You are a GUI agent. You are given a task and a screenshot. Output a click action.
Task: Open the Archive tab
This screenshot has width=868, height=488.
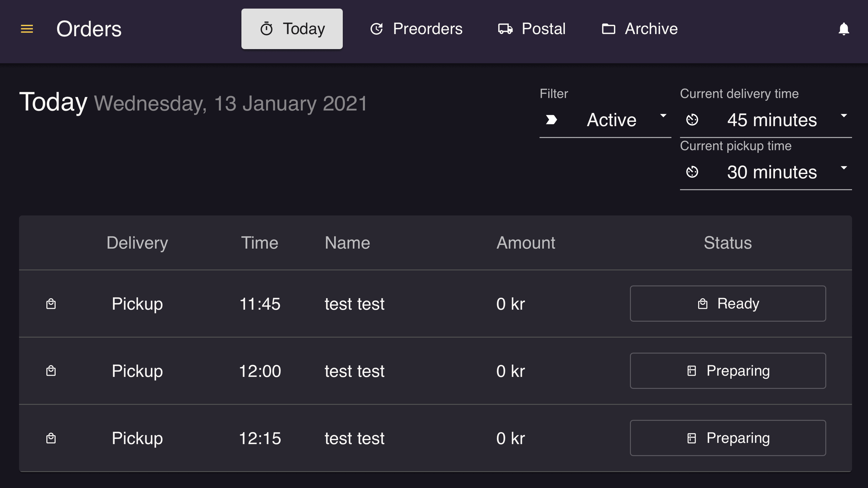click(639, 29)
